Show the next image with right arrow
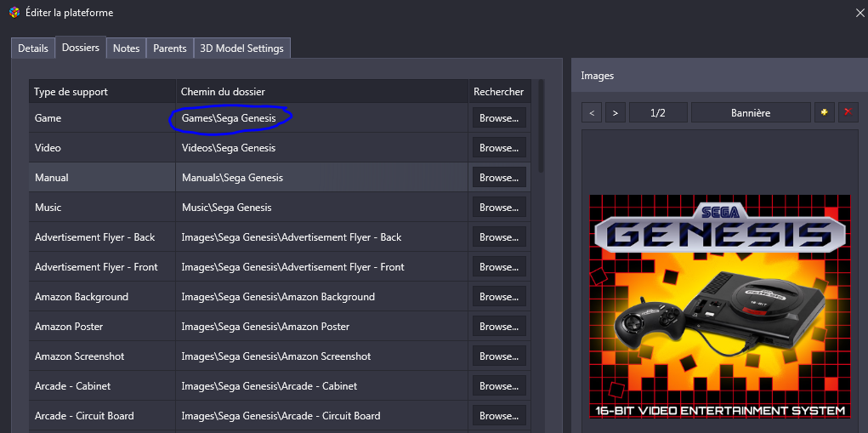Viewport: 868px width, 433px height. [x=616, y=112]
